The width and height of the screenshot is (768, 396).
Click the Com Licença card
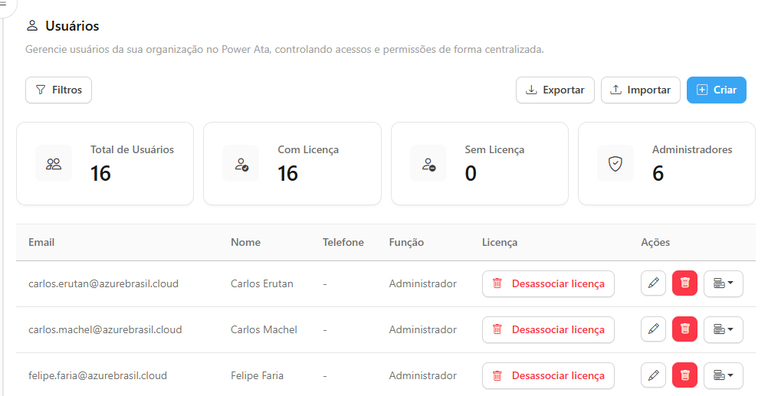click(292, 164)
